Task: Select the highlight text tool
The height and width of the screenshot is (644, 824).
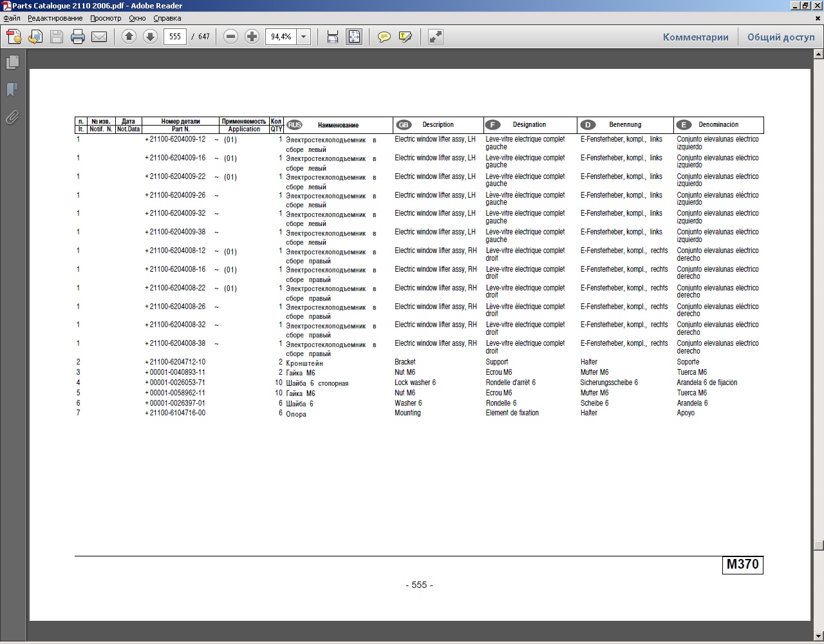Action: pyautogui.click(x=406, y=37)
